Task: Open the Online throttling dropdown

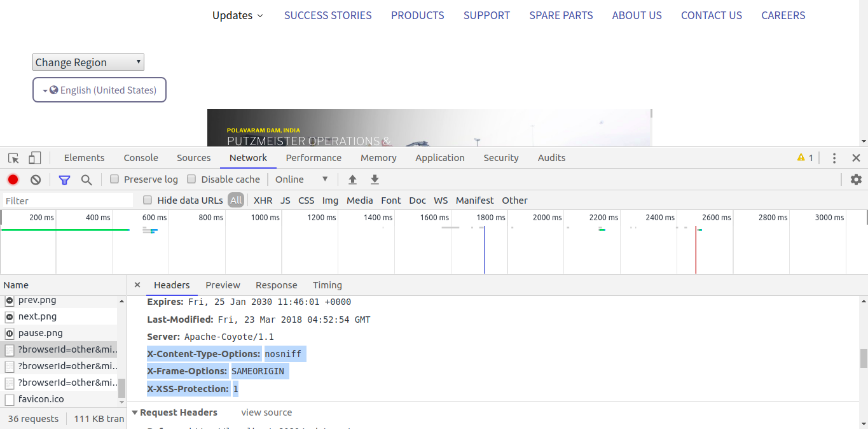Action: click(302, 179)
